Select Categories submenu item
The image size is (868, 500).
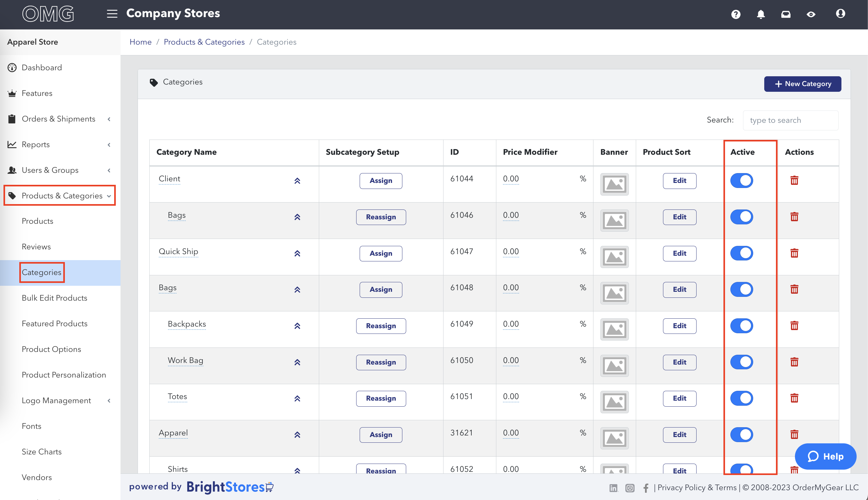click(41, 272)
